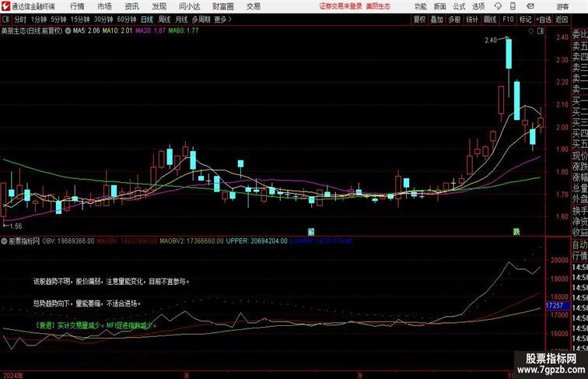Open the 问小达 menu
588x379 pixels.
pos(189,6)
